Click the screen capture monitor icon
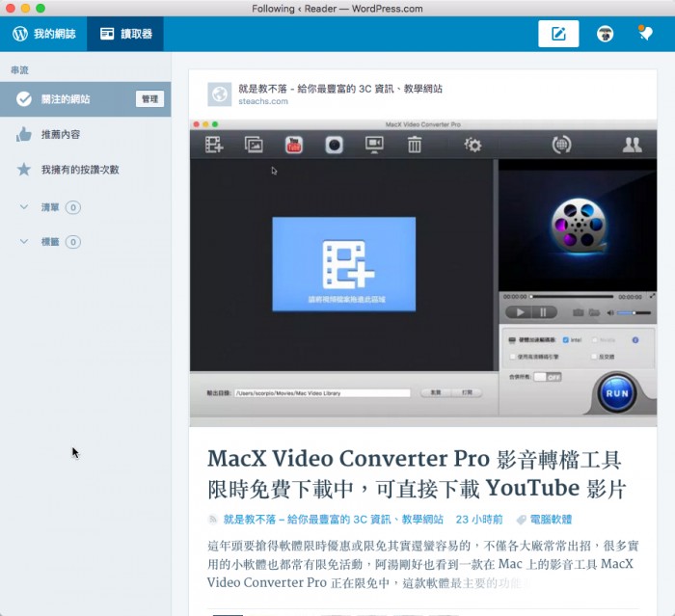The height and width of the screenshot is (616, 675). point(374,145)
